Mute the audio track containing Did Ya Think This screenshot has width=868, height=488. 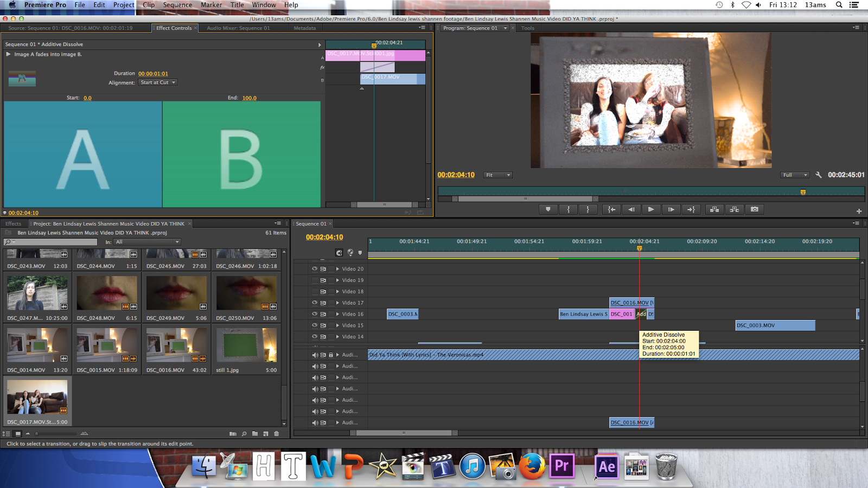pos(315,355)
